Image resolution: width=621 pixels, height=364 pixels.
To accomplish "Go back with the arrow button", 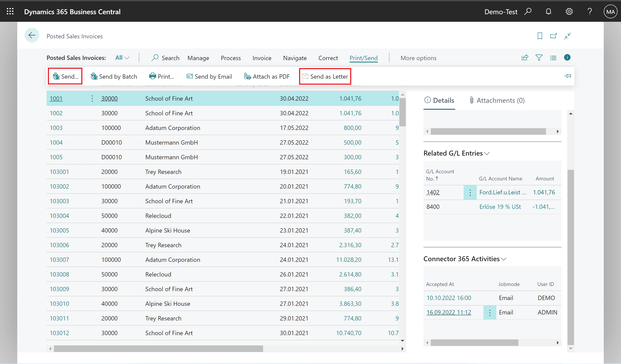I will pyautogui.click(x=32, y=36).
